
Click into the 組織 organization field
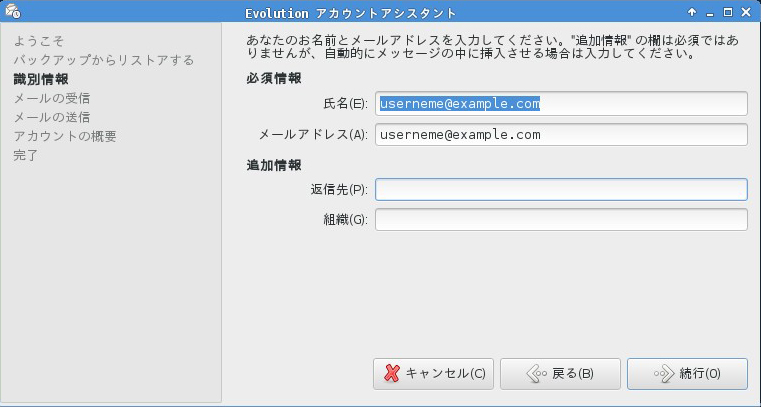(x=561, y=219)
